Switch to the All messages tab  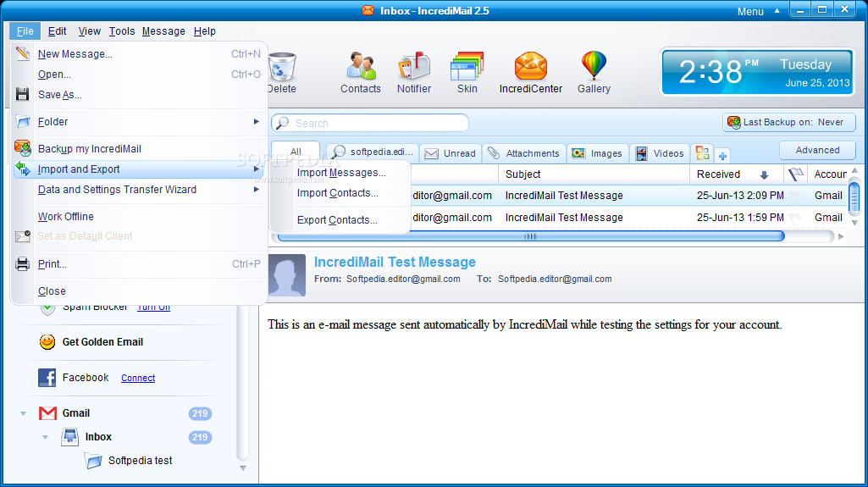[296, 152]
